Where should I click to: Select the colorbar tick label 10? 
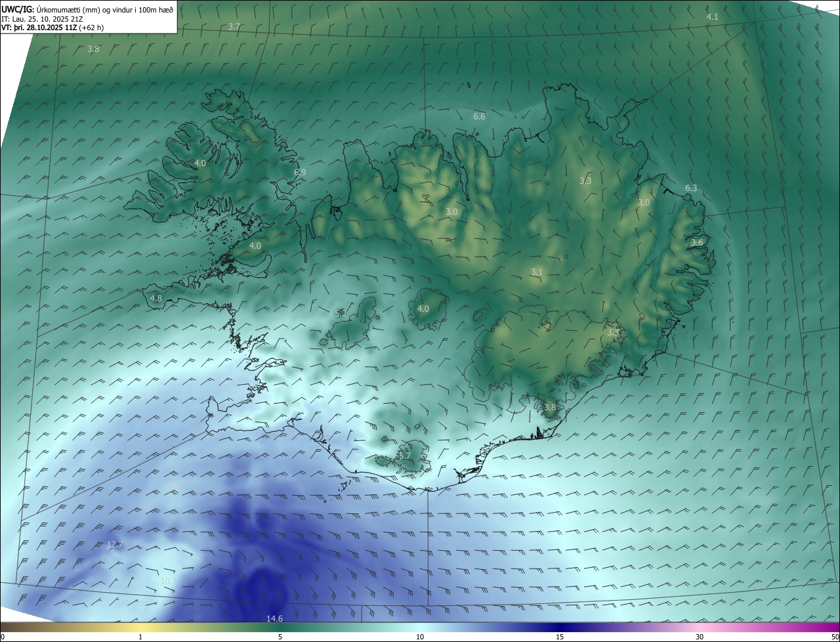click(420, 637)
